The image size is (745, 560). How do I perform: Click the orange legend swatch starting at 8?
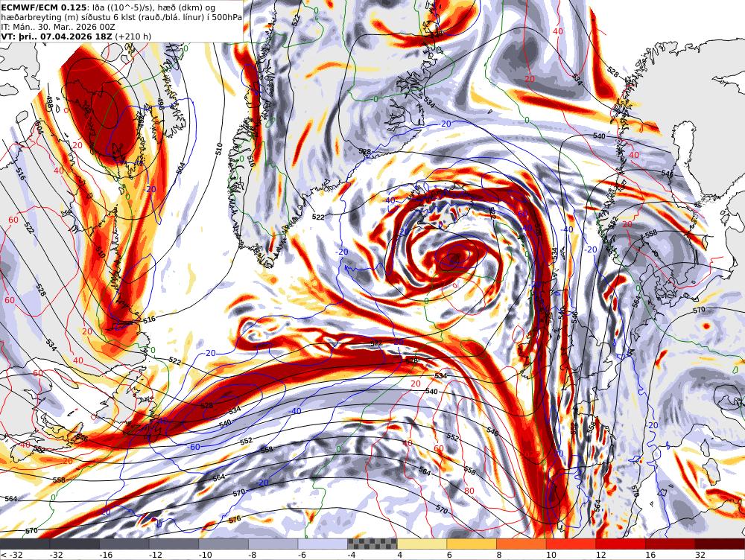pyautogui.click(x=521, y=544)
